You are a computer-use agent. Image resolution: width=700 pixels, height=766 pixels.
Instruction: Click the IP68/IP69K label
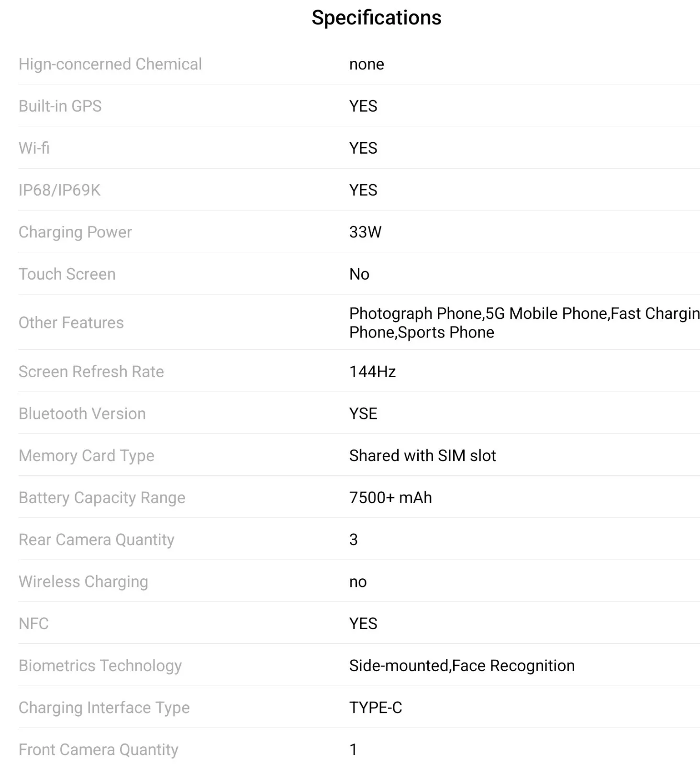59,190
